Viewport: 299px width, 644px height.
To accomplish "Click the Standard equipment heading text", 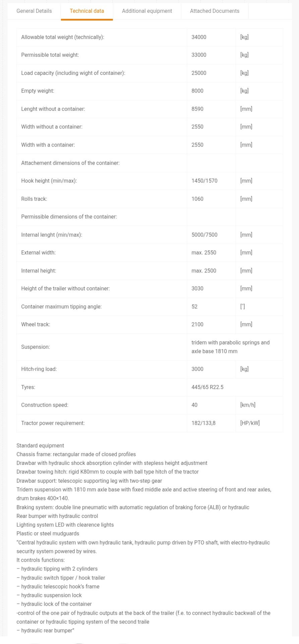I will pos(40,446).
